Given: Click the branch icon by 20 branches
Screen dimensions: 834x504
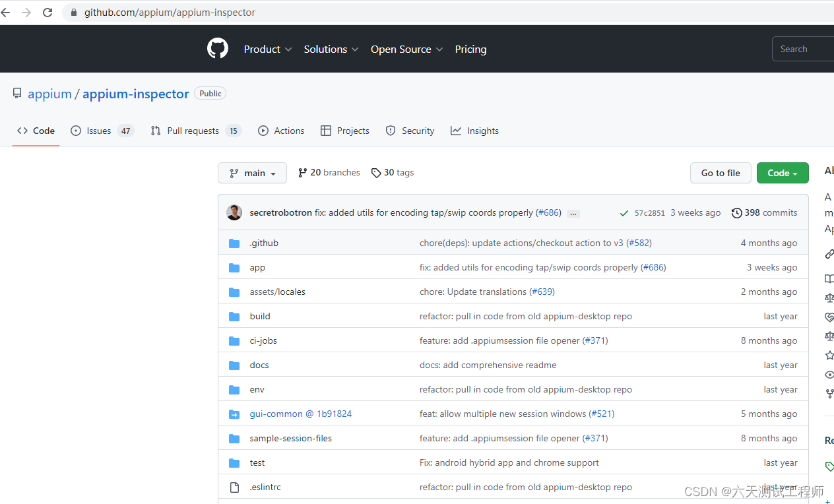Looking at the screenshot, I should coord(302,173).
